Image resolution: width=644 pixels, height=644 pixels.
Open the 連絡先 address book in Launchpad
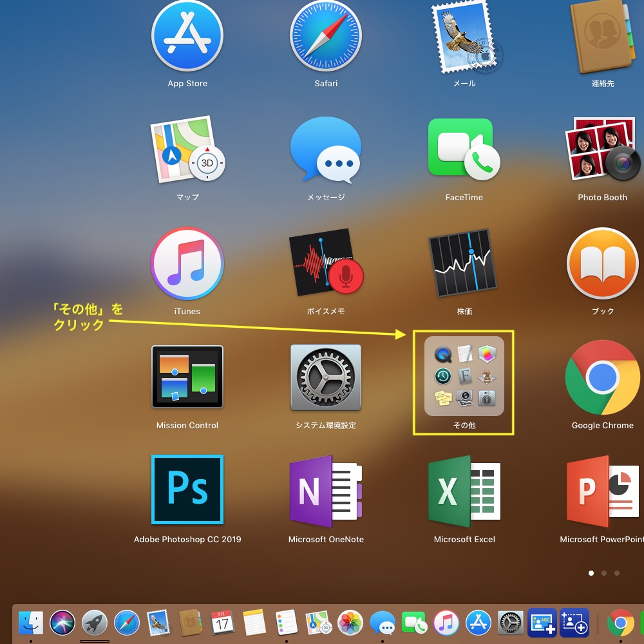(603, 37)
